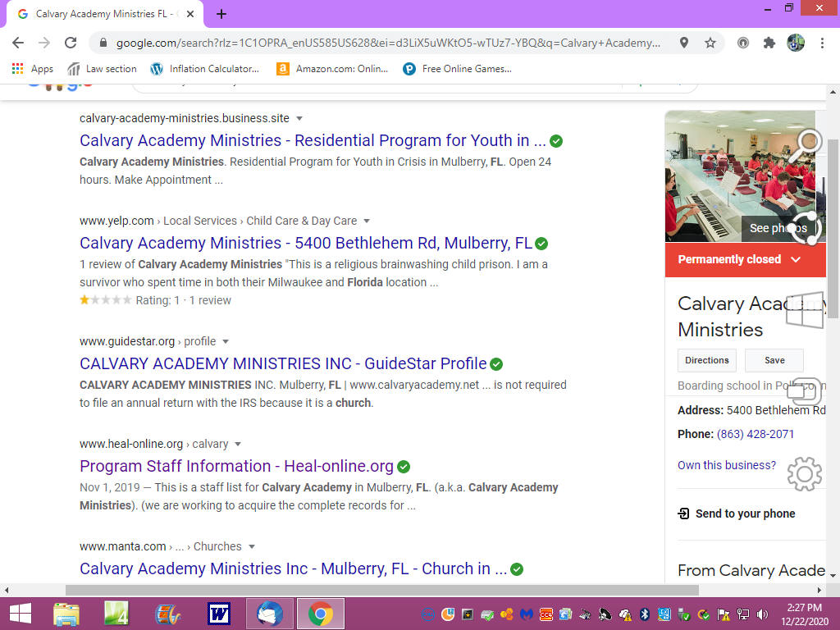Viewport: 840px width, 630px height.
Task: Click the scroll-down arrow of vertical scrollbar
Action: coord(833,575)
